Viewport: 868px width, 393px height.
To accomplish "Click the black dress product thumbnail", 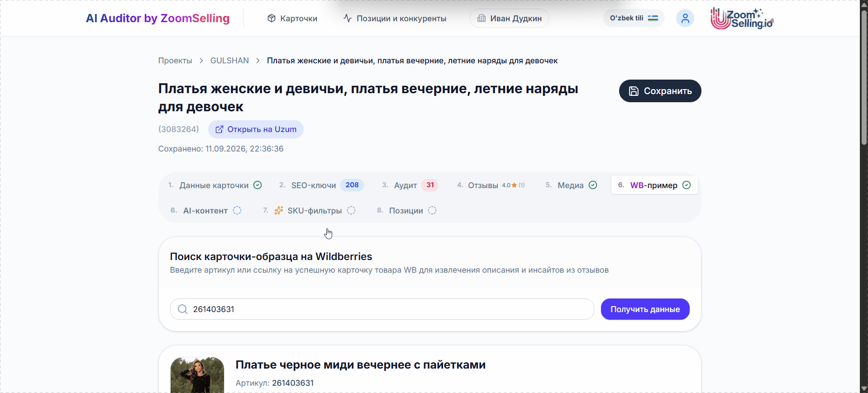I will 197,375.
